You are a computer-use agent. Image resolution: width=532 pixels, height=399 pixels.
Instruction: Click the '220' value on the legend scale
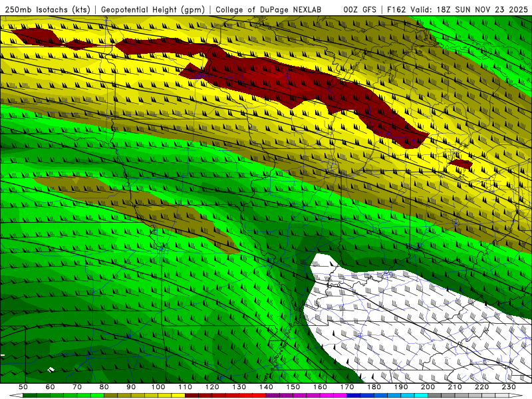click(482, 387)
